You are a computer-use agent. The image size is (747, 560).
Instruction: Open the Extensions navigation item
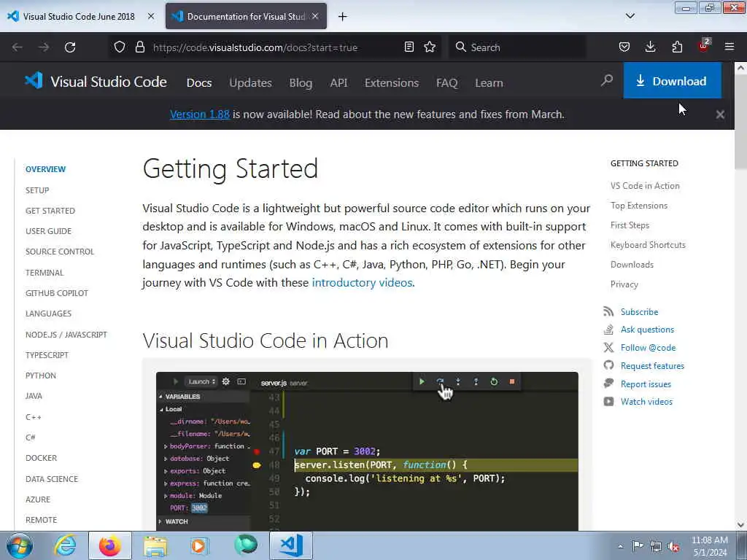click(x=392, y=83)
